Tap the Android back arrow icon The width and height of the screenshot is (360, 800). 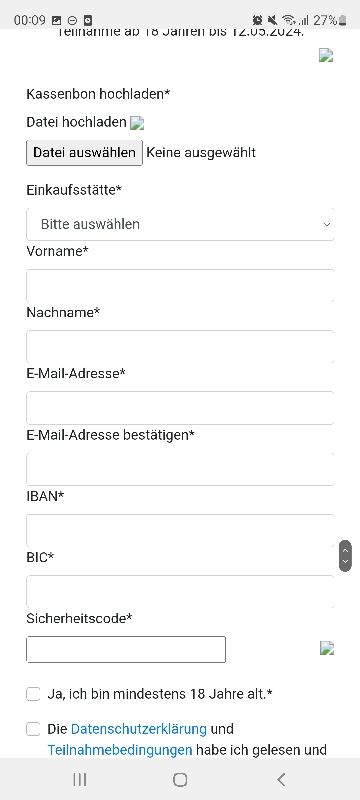[281, 779]
